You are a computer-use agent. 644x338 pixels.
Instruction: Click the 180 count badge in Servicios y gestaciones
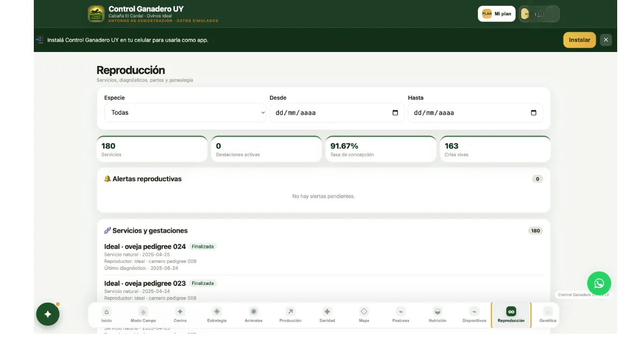coord(535,231)
